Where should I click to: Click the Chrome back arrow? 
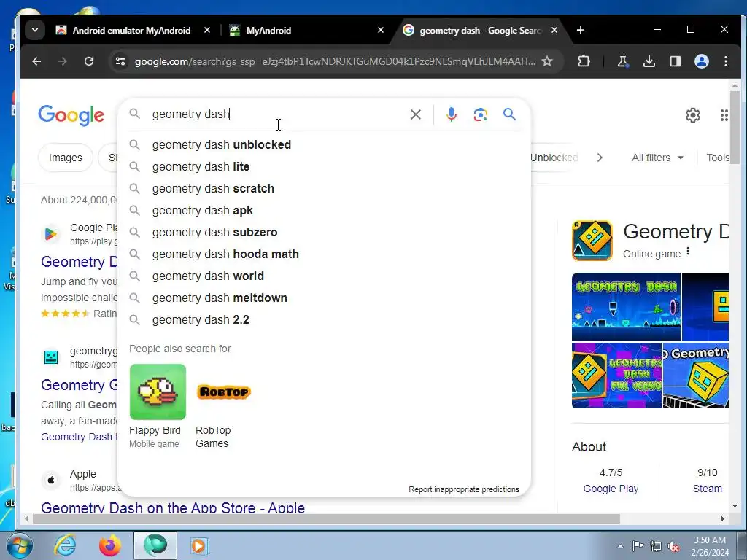pyautogui.click(x=36, y=61)
